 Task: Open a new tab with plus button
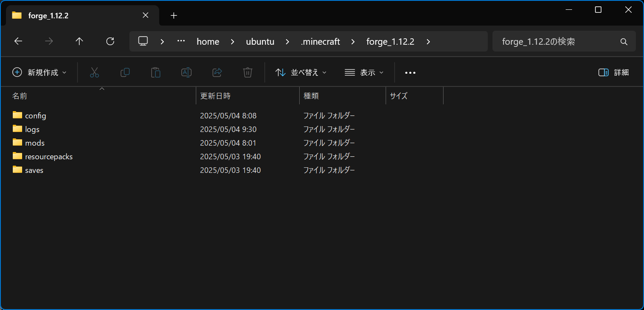click(173, 16)
